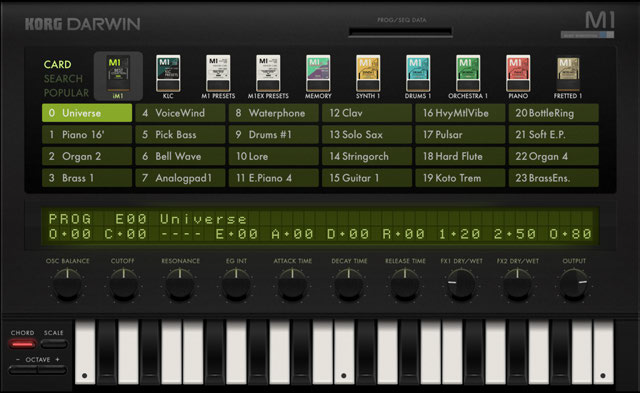Select program 3 Brass 1
This screenshot has height=393, width=640.
coord(87,178)
